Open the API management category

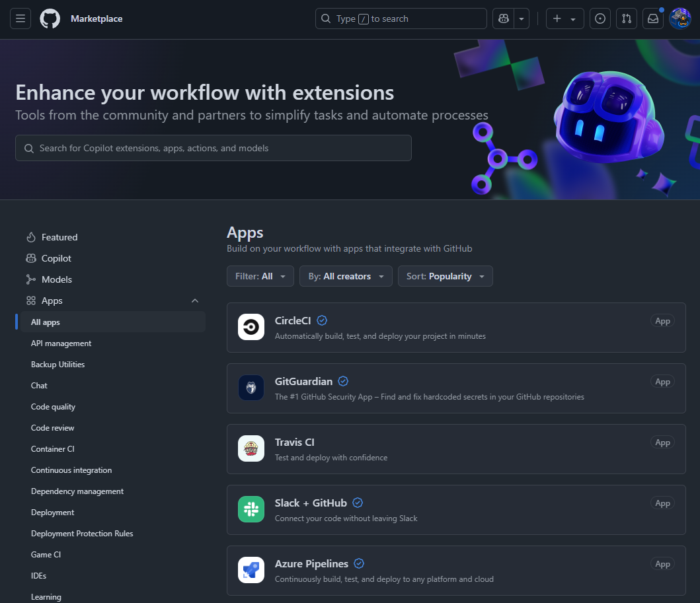(x=61, y=343)
